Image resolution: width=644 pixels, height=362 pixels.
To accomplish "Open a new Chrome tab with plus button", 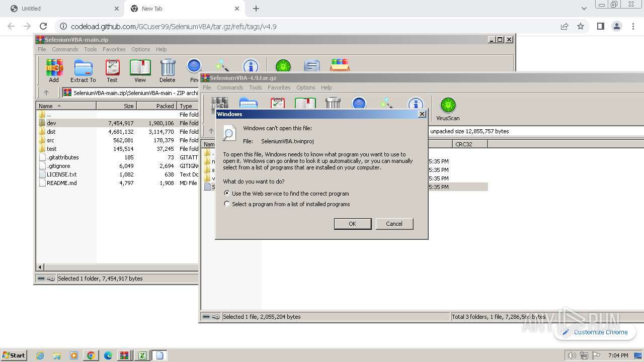I will [256, 9].
